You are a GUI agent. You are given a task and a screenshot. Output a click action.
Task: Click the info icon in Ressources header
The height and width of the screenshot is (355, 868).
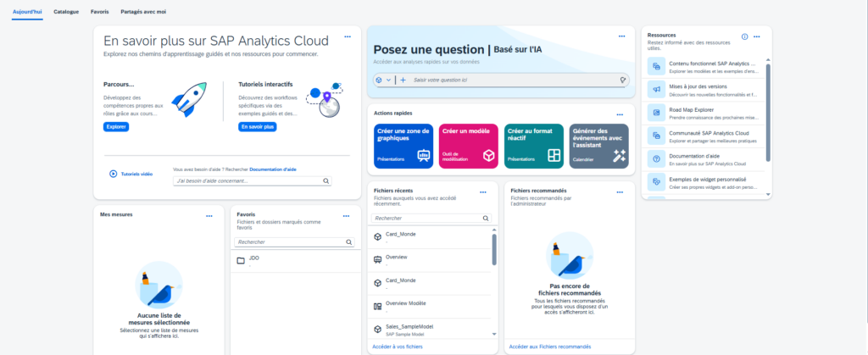[744, 36]
